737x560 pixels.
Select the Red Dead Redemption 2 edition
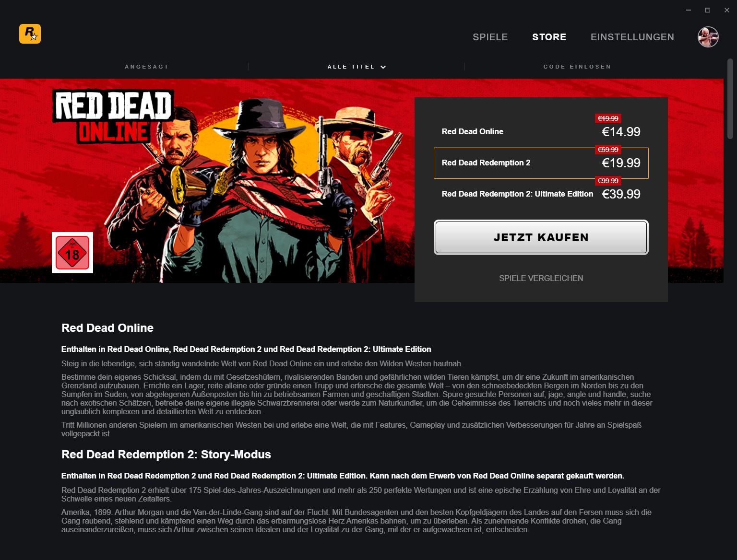tap(541, 163)
